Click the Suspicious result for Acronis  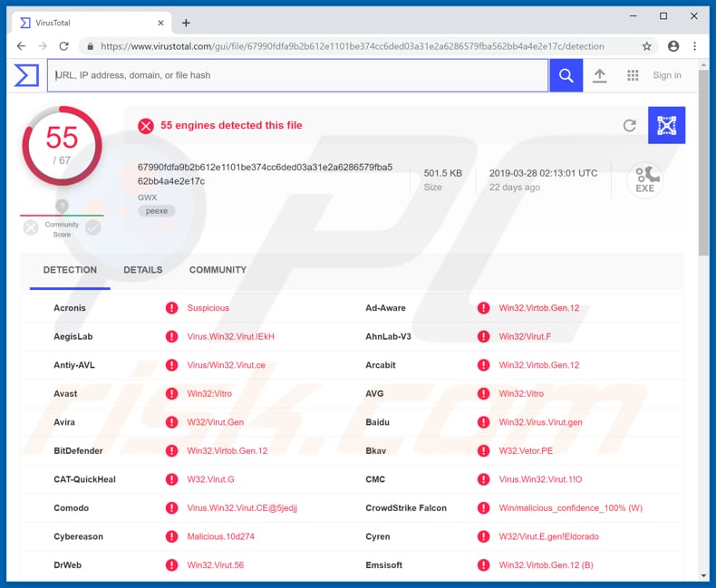(x=208, y=308)
